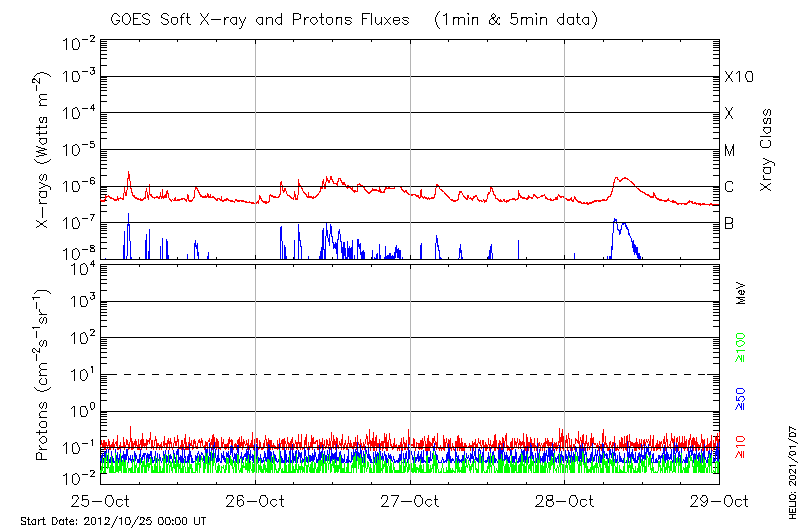800x530 pixels.
Task: Click the 27-Oct date tick label
Action: 410,500
